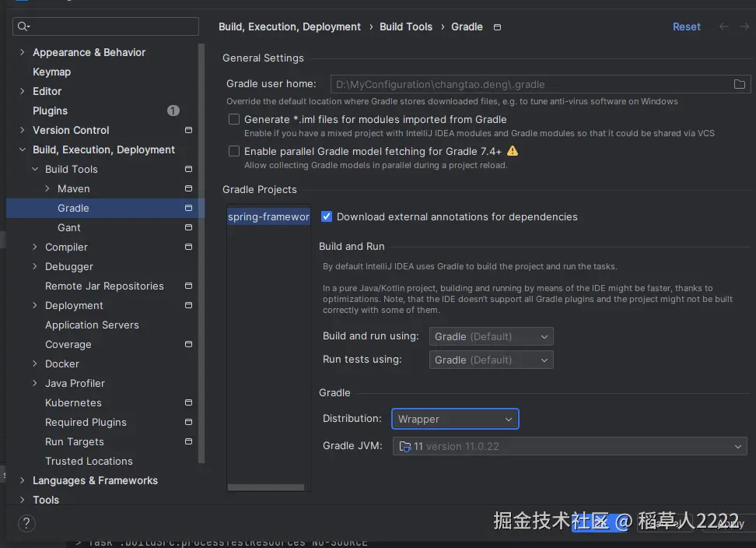Click the project icon beside Gant
756x548 pixels.
pos(188,227)
